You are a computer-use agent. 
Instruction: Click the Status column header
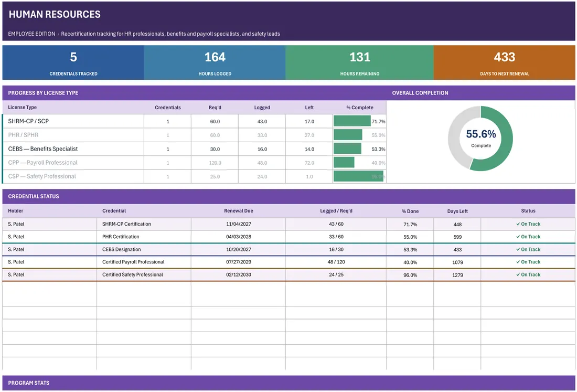tap(528, 211)
